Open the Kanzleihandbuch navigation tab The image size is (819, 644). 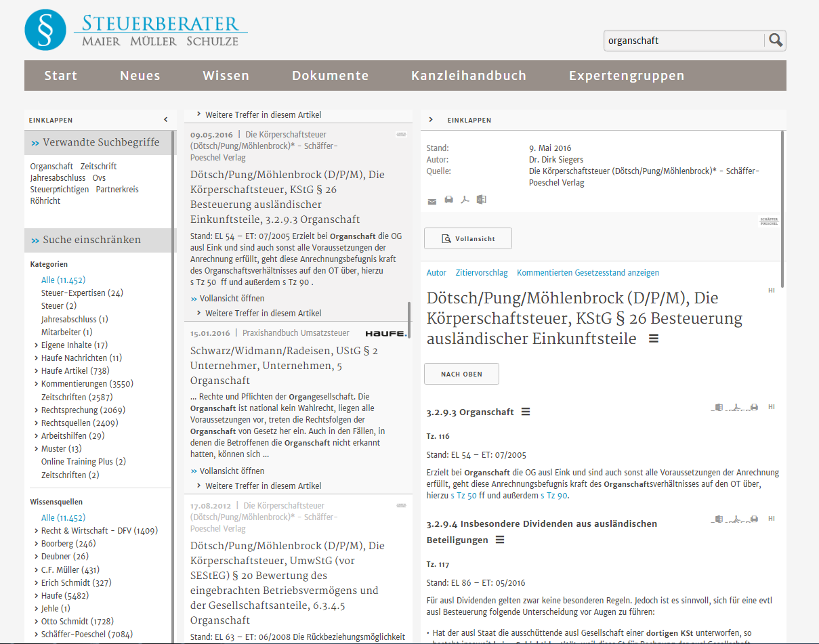point(469,76)
